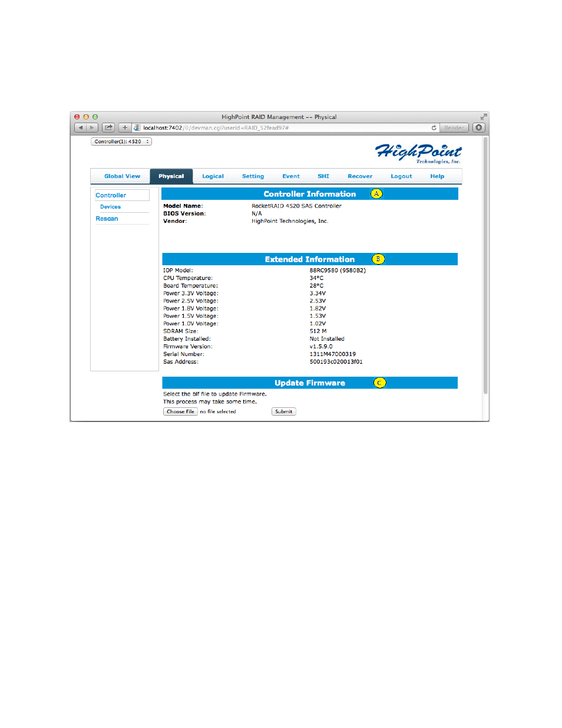Open the Event tab
The image size is (562, 728).
pos(291,176)
